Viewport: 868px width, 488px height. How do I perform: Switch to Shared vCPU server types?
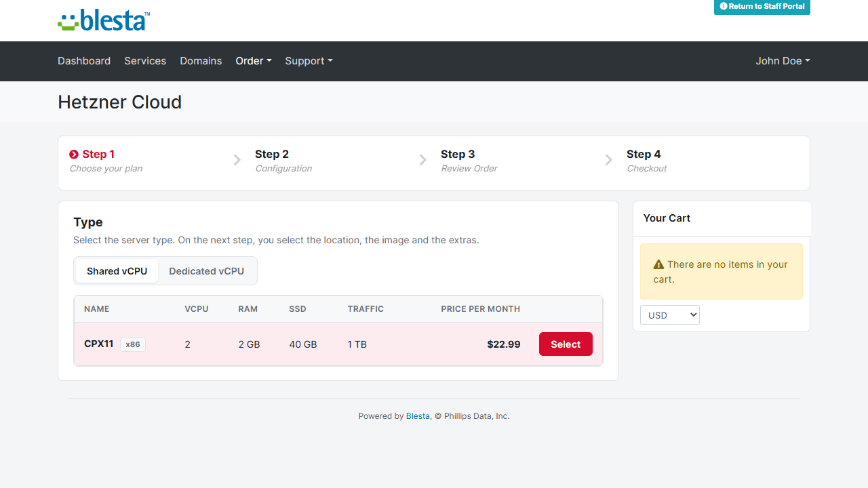pyautogui.click(x=117, y=271)
